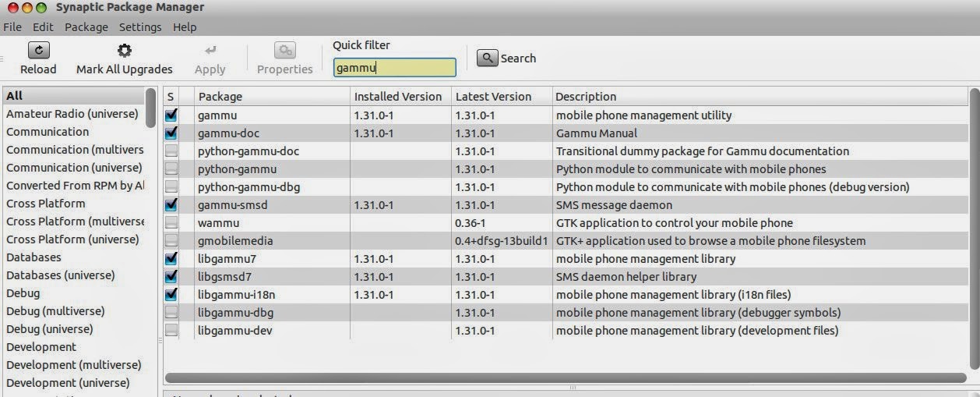
Task: Select Communication (universe) category
Action: pyautogui.click(x=73, y=168)
